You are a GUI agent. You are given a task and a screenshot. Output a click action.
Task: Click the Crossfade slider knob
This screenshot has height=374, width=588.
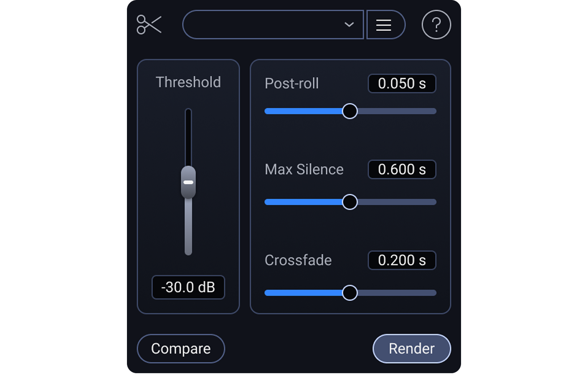[350, 293]
